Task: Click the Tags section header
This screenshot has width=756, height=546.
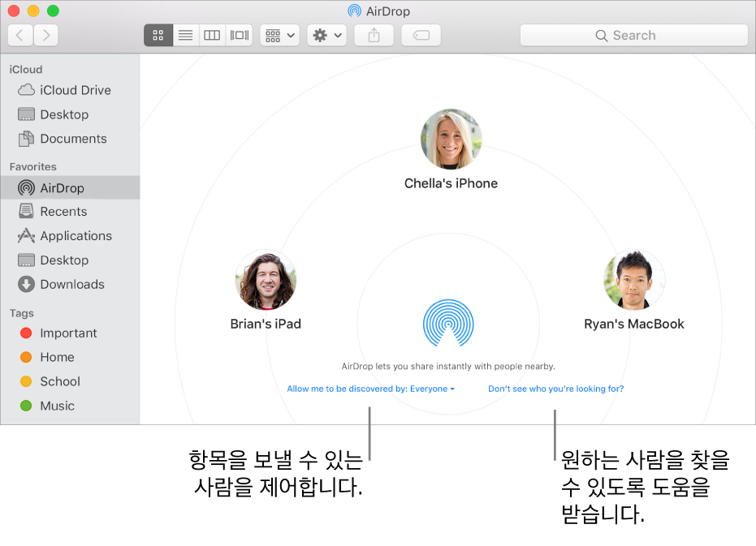Action: (22, 313)
